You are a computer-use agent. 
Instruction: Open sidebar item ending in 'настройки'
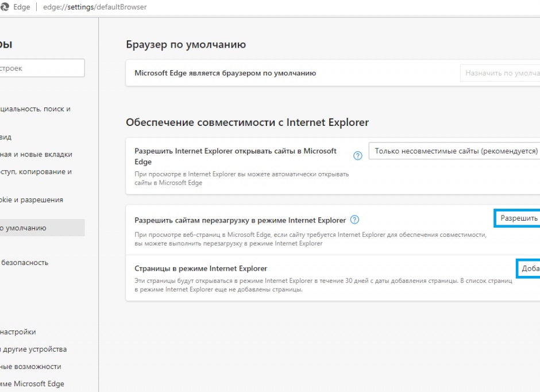pos(18,332)
